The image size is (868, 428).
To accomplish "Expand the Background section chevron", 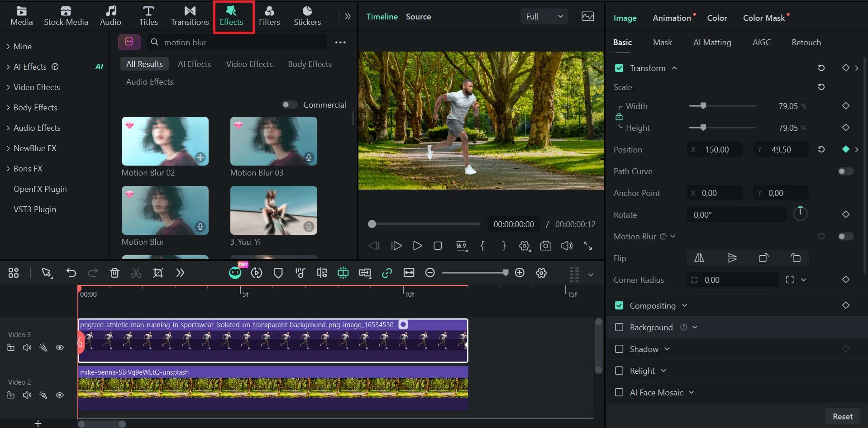I will pos(695,327).
